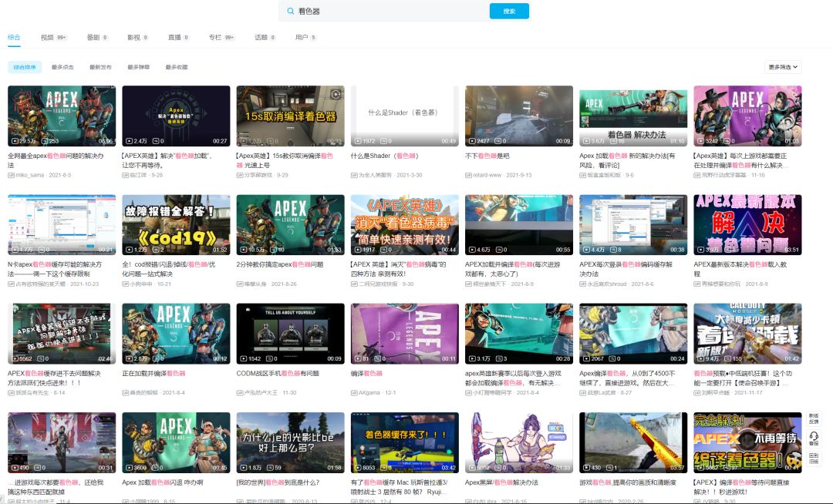Open the 编译着色器 video title

click(x=366, y=374)
